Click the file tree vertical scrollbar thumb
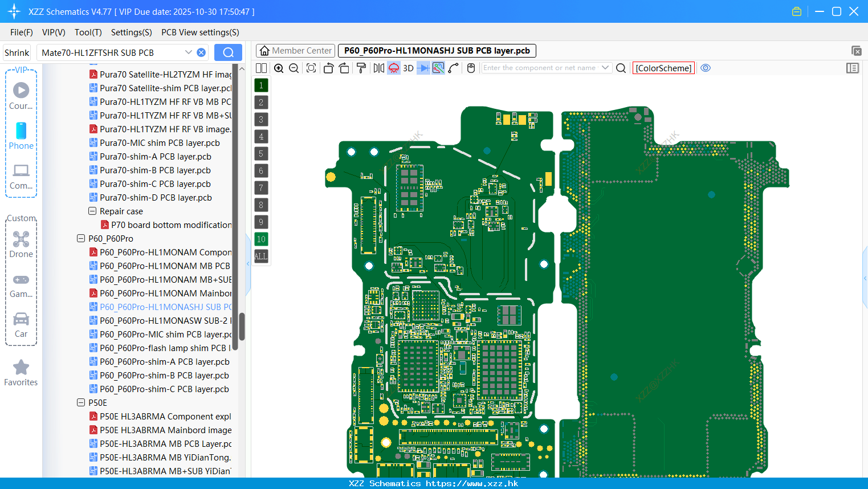This screenshot has height=489, width=868. coord(242,326)
